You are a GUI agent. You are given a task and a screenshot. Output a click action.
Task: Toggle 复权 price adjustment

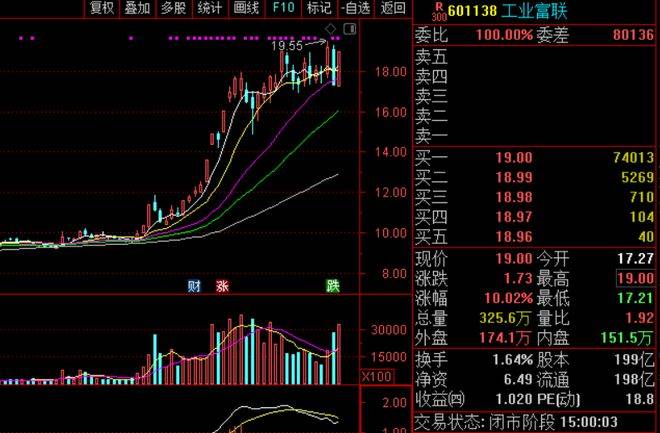(x=101, y=9)
